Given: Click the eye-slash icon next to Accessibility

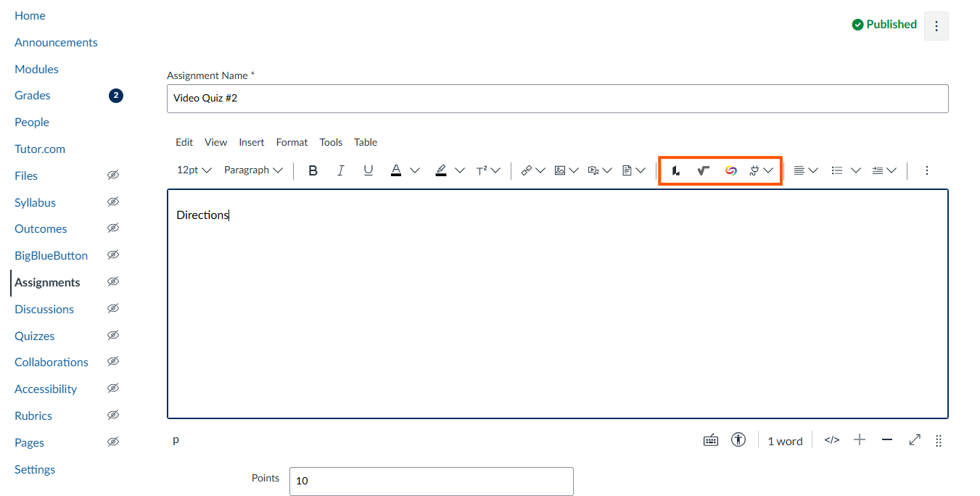Looking at the screenshot, I should (x=112, y=388).
